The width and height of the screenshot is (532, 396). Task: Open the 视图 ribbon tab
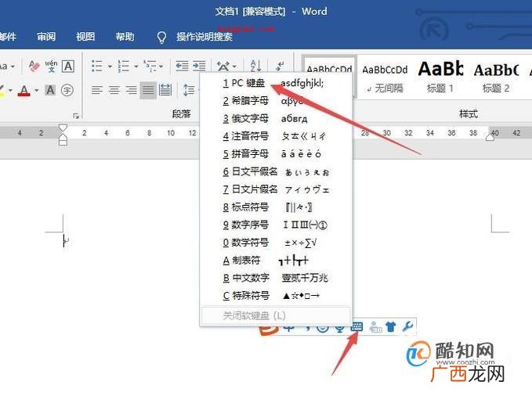click(x=85, y=36)
